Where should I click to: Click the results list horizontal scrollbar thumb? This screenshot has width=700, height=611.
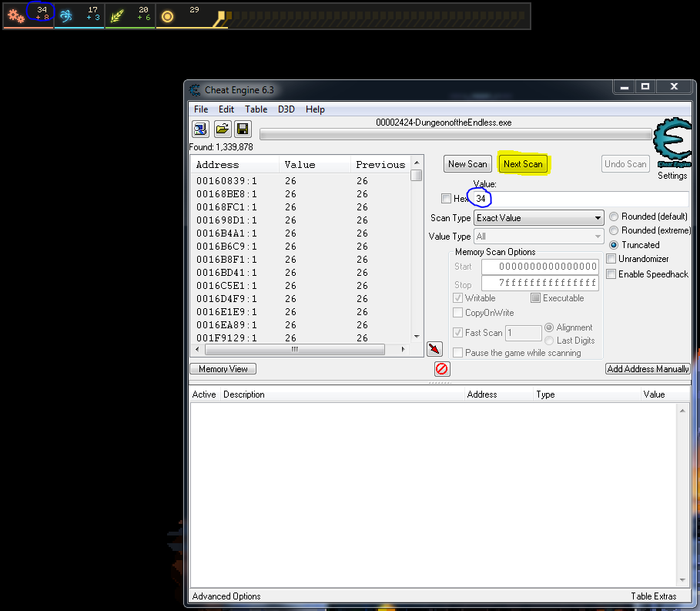(295, 349)
